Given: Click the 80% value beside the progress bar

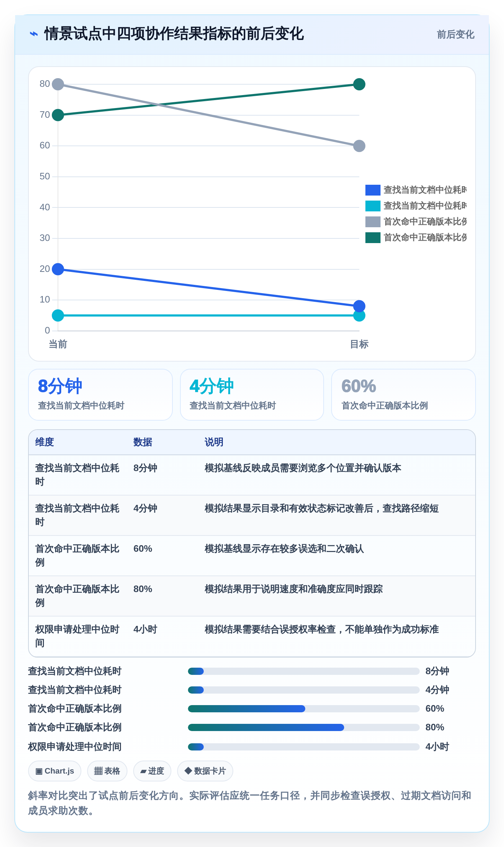Looking at the screenshot, I should pos(435,727).
